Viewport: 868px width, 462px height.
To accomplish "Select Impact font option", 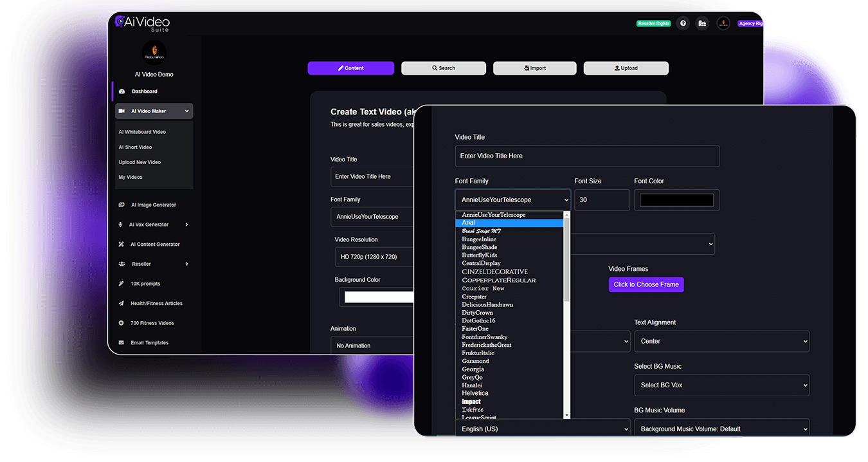I will coord(509,402).
